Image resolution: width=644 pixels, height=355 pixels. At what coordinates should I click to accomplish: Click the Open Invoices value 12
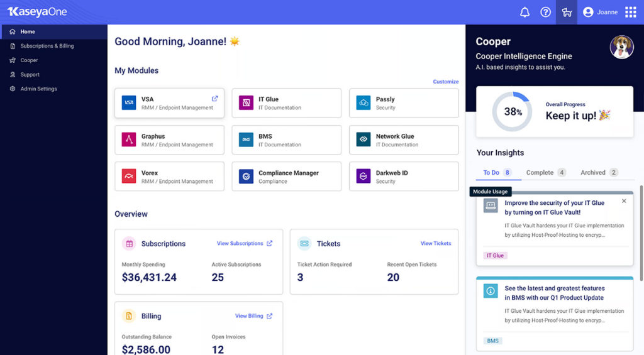pyautogui.click(x=218, y=350)
